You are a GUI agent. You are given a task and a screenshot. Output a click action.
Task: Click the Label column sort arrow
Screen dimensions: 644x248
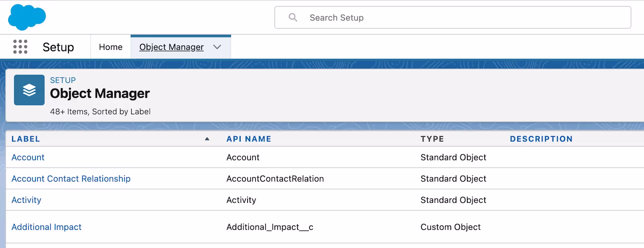(x=207, y=139)
